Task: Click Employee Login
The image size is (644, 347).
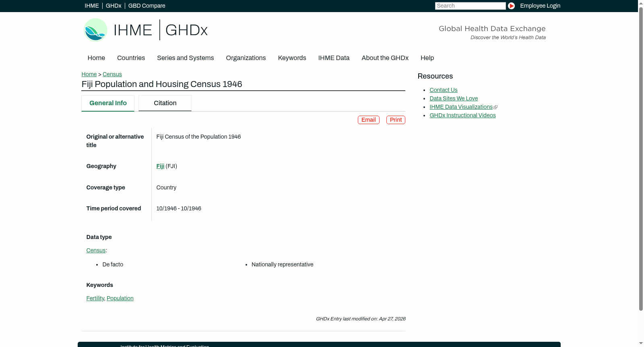Action: click(x=540, y=6)
